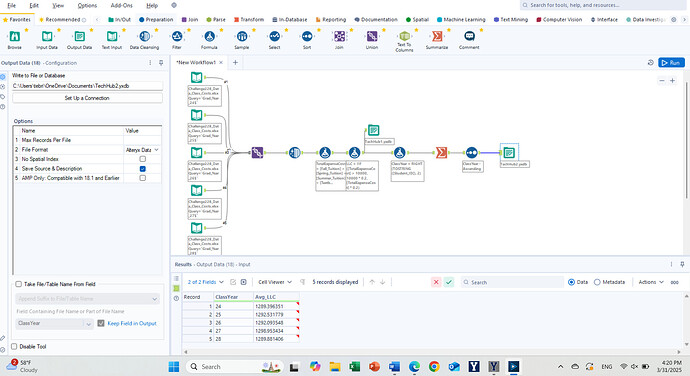
Task: Click the TechHub2 Output Data canvas node
Action: (509, 152)
